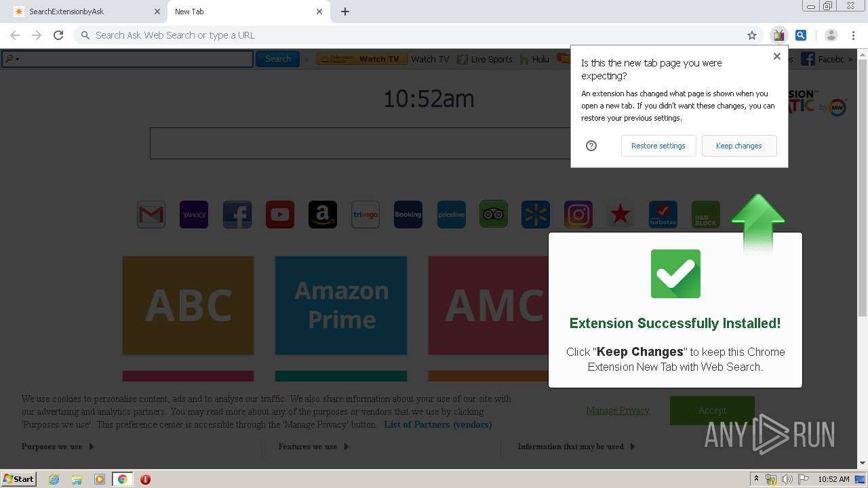Close the SearchExtensionbyAsk tab
The image size is (868, 488).
pos(157,12)
